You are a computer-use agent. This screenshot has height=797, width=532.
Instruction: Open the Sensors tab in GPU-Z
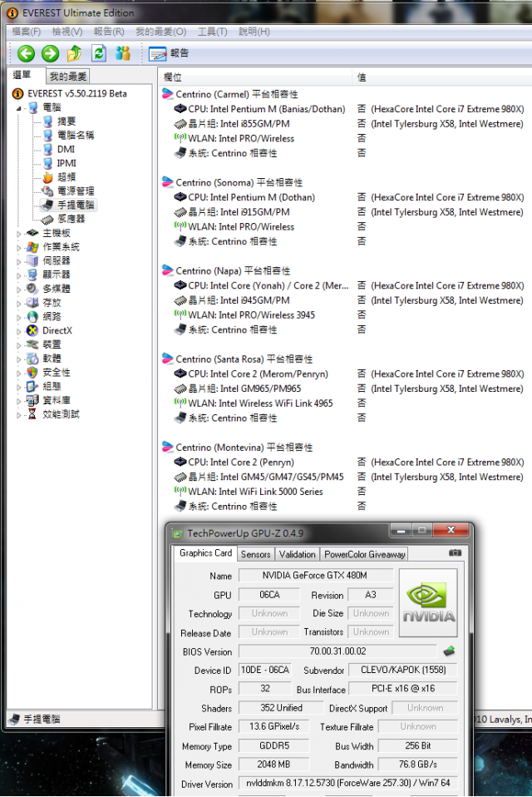click(x=255, y=555)
